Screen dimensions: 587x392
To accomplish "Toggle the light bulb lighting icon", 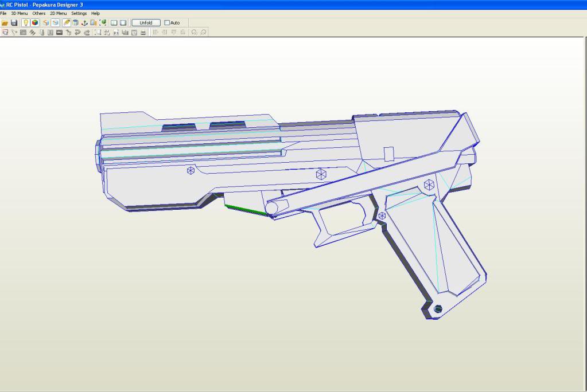I will (25, 23).
